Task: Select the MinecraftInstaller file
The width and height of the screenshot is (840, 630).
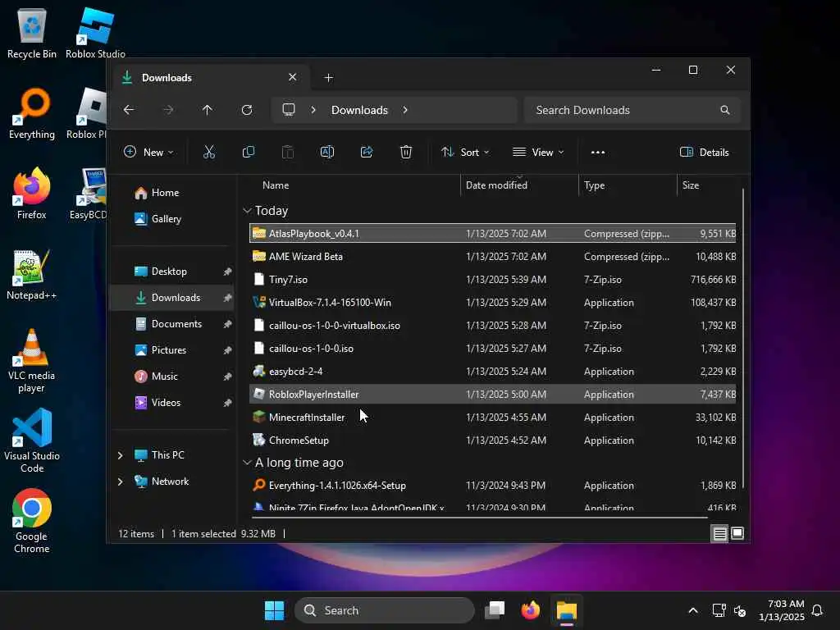Action: pyautogui.click(x=493, y=418)
